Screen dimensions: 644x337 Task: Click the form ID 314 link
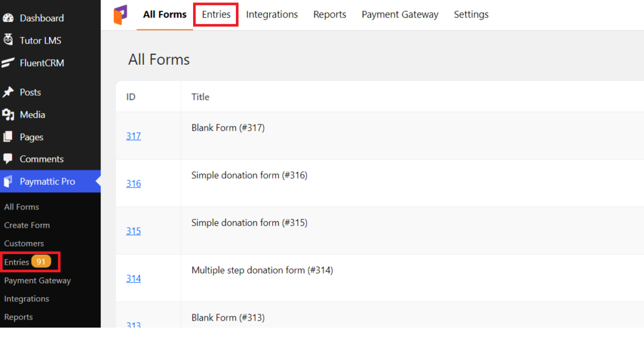click(133, 279)
